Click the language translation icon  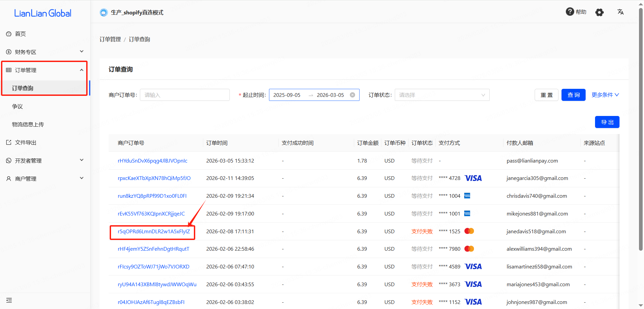pos(621,12)
